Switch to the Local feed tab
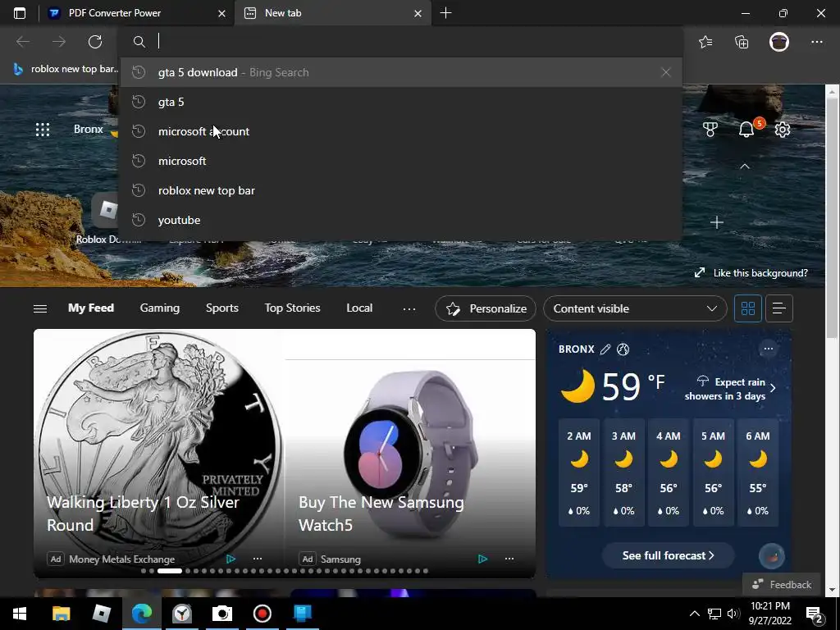 [x=359, y=308]
